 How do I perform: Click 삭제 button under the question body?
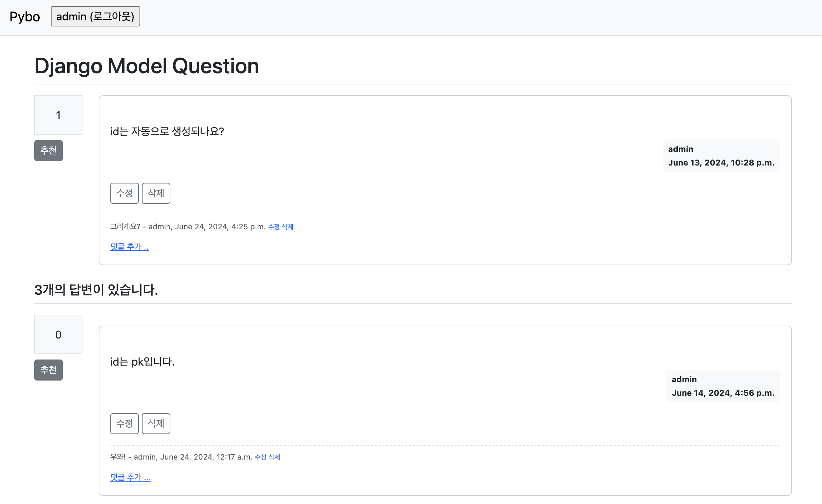[156, 193]
